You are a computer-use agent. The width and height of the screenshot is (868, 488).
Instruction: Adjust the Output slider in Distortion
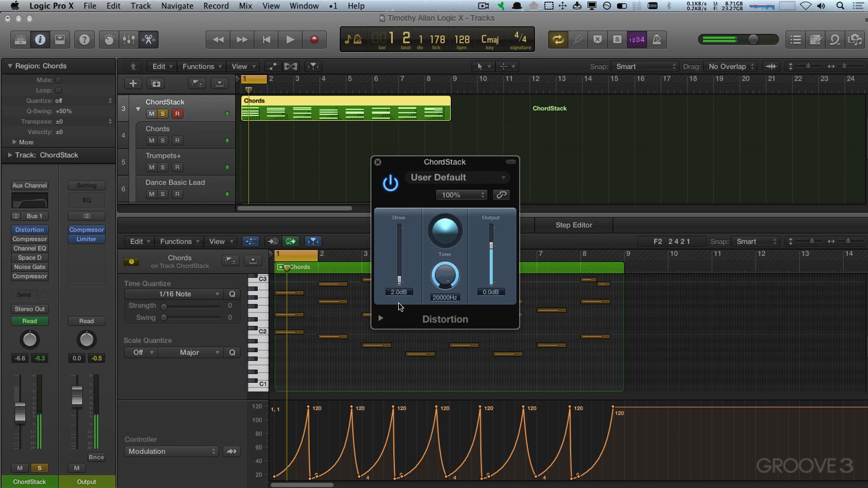(x=492, y=246)
